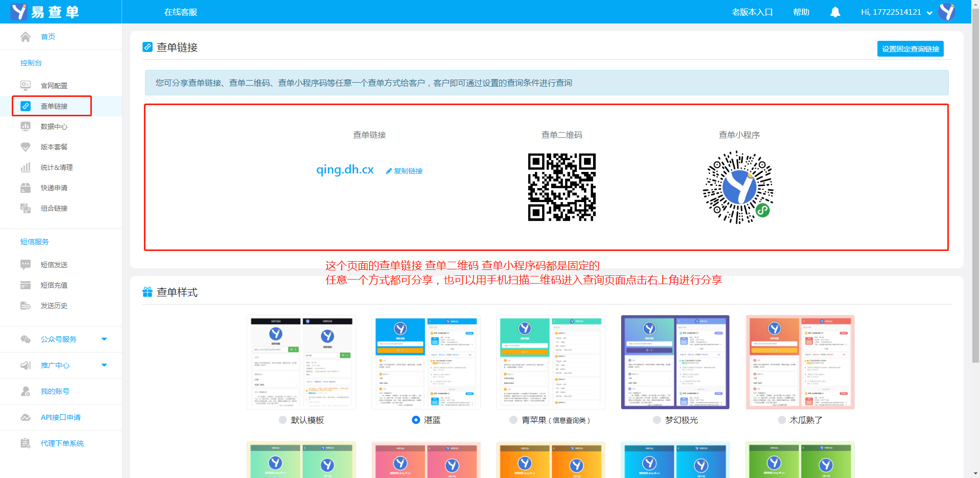The image size is (980, 478).
Task: Open 数据中心 menu item
Action: click(54, 127)
